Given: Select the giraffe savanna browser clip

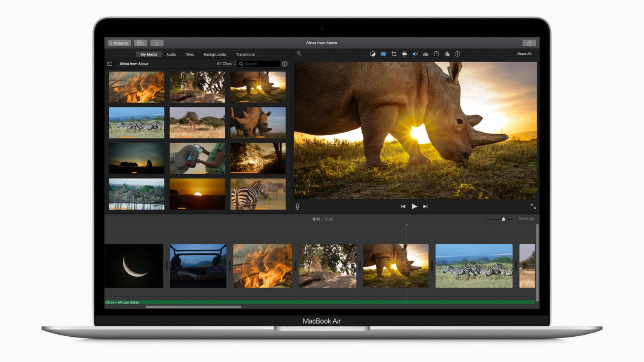Looking at the screenshot, I should click(x=197, y=123).
